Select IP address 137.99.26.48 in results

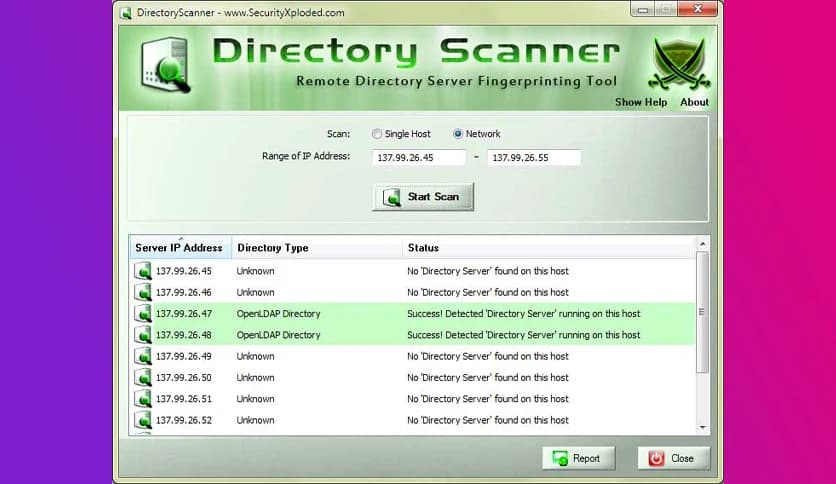tap(183, 335)
